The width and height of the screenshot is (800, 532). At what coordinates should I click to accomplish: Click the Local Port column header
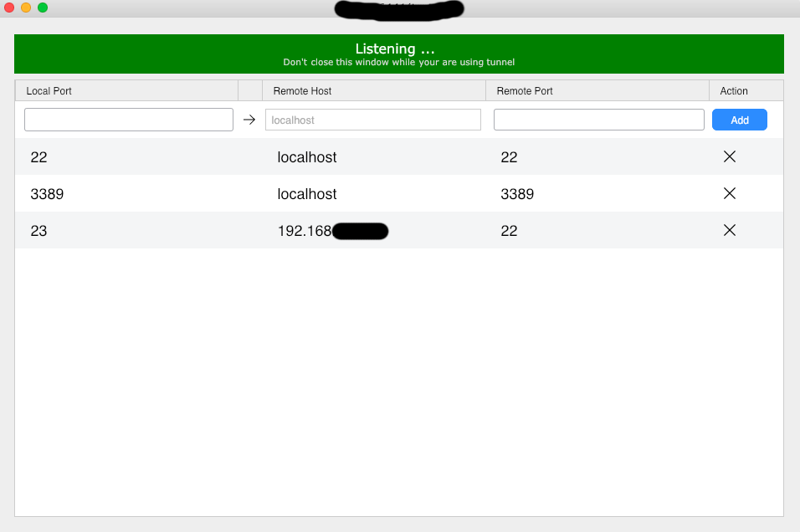point(126,90)
